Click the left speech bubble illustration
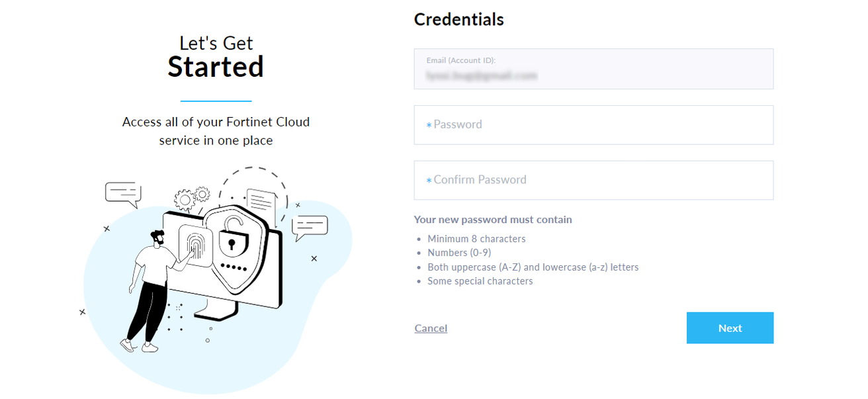Screen dimensions: 868x399 pos(123,192)
